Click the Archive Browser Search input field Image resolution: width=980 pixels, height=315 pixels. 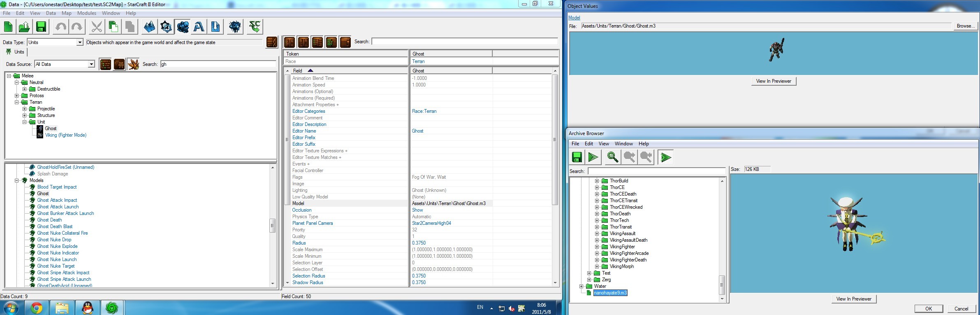click(656, 171)
